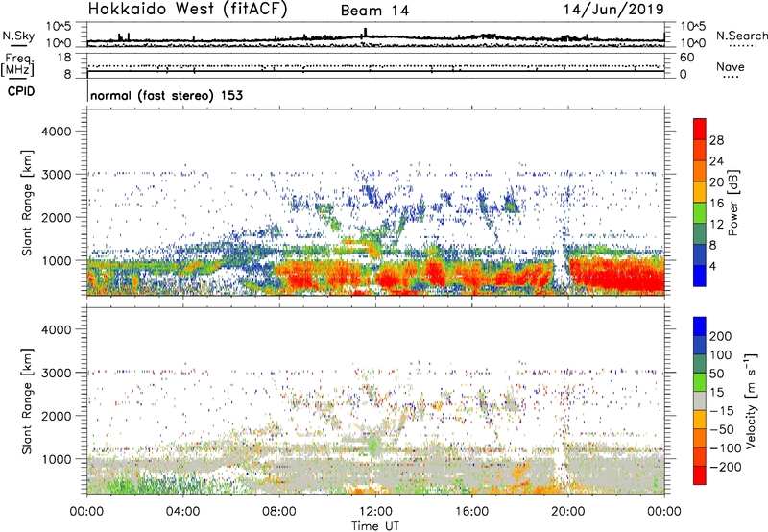Click the "60" Nave axis tick
Viewport: 768px width, 532px height.
(687, 58)
